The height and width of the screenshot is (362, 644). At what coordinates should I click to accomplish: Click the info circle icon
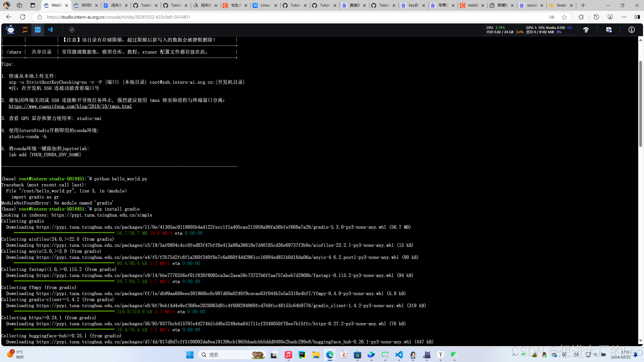(x=631, y=30)
